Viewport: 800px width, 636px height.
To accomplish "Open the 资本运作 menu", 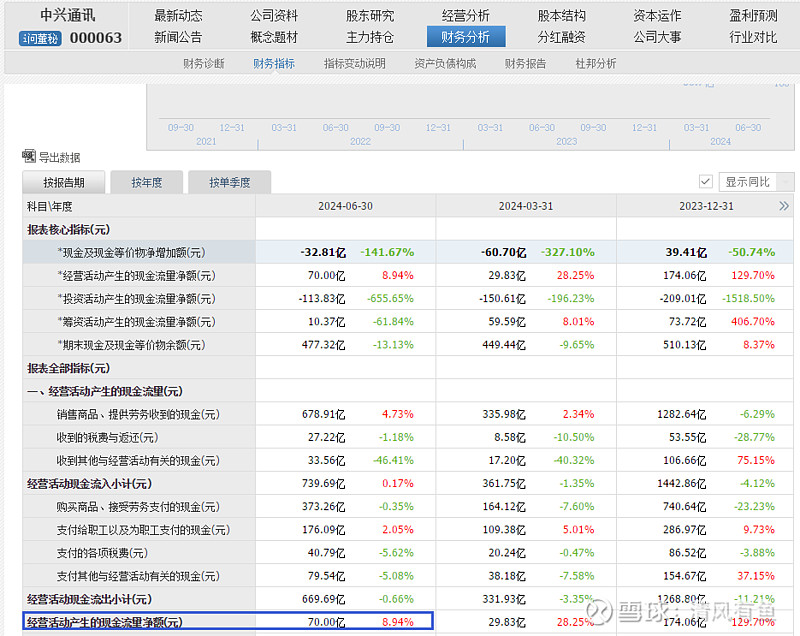I will click(657, 16).
